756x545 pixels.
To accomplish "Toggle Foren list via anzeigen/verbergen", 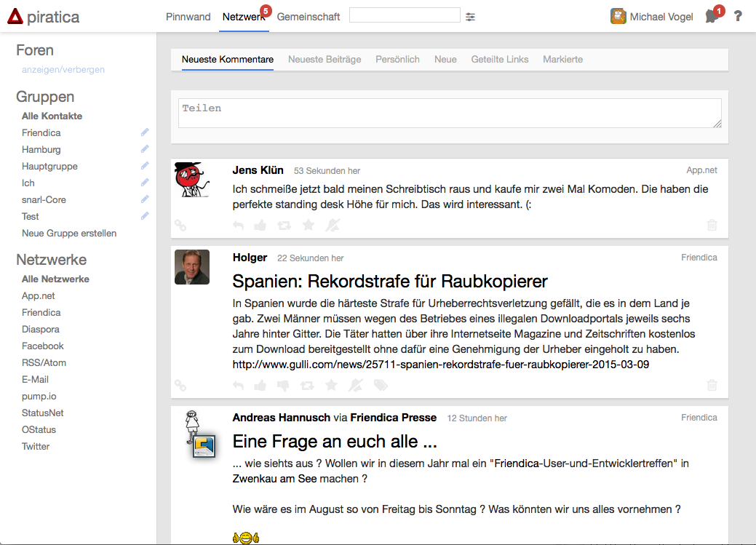I will click(63, 70).
